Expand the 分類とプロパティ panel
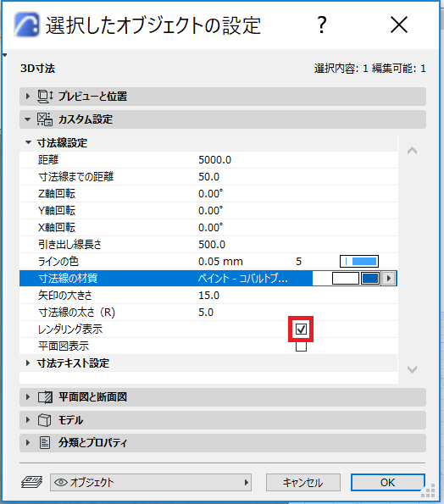The width and height of the screenshot is (444, 504). coord(28,443)
